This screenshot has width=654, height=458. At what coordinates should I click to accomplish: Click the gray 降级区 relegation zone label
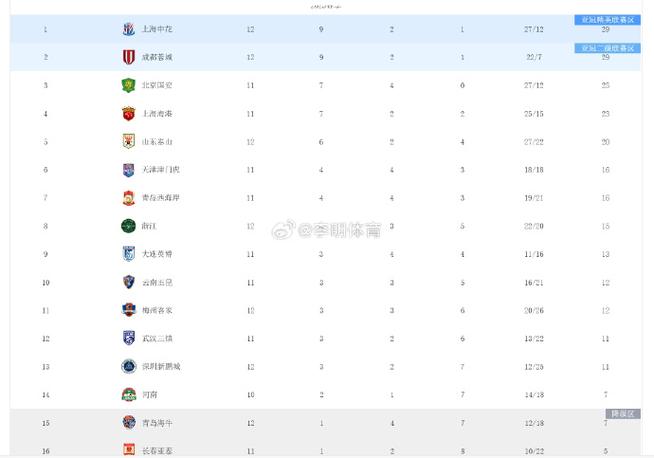[x=623, y=414]
